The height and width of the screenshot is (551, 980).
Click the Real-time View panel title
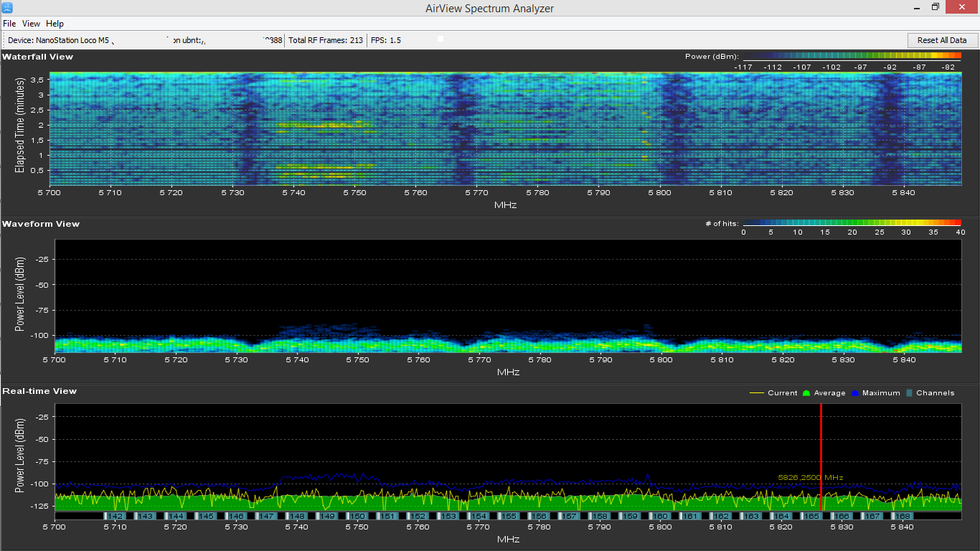pos(39,391)
